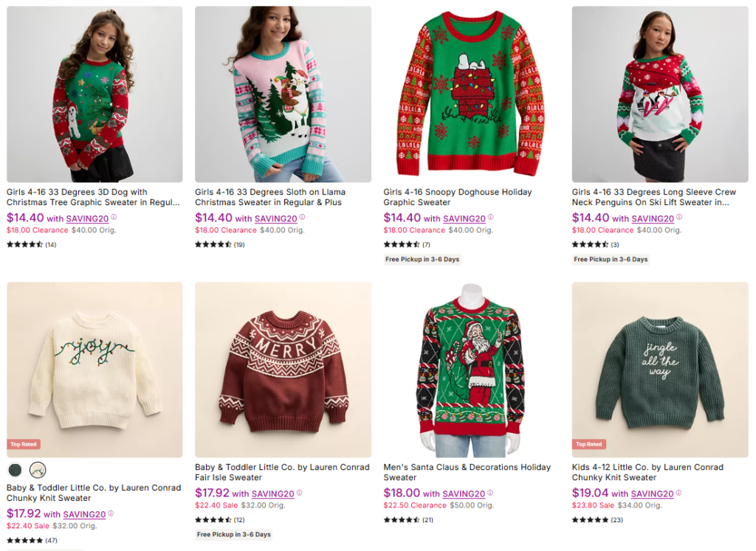Open the Snoopy Doghouse Holiday Graphic Sweater link
This screenshot has height=551, width=756.
[457, 197]
